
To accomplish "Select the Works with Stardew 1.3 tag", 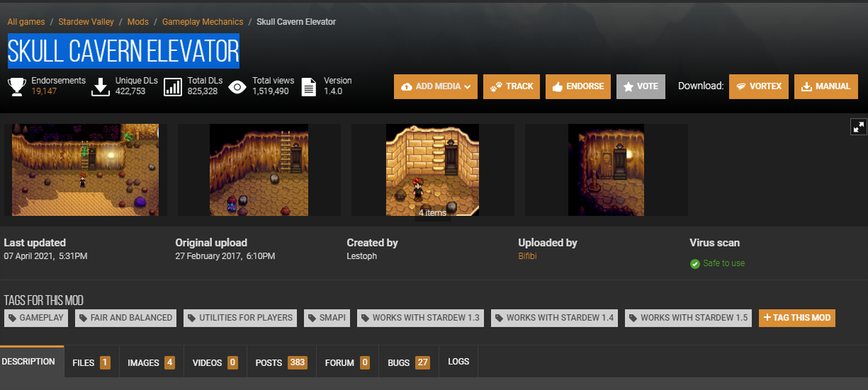I will click(x=421, y=318).
